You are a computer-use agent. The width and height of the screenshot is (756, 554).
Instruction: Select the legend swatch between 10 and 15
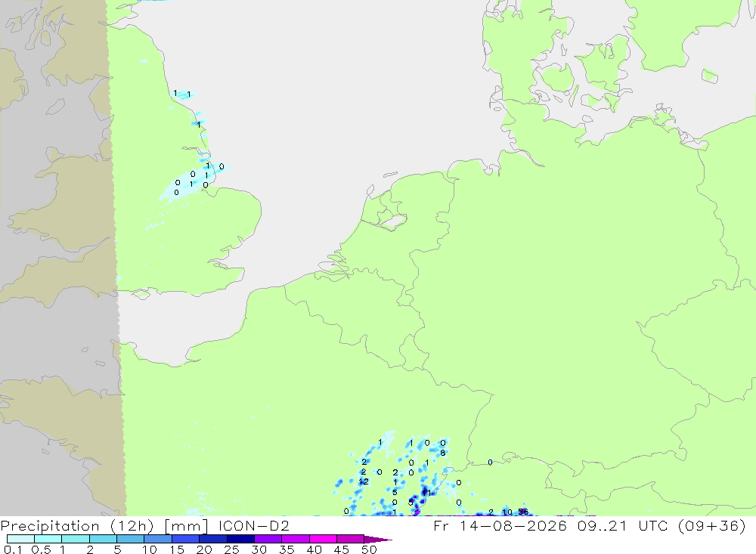158,539
